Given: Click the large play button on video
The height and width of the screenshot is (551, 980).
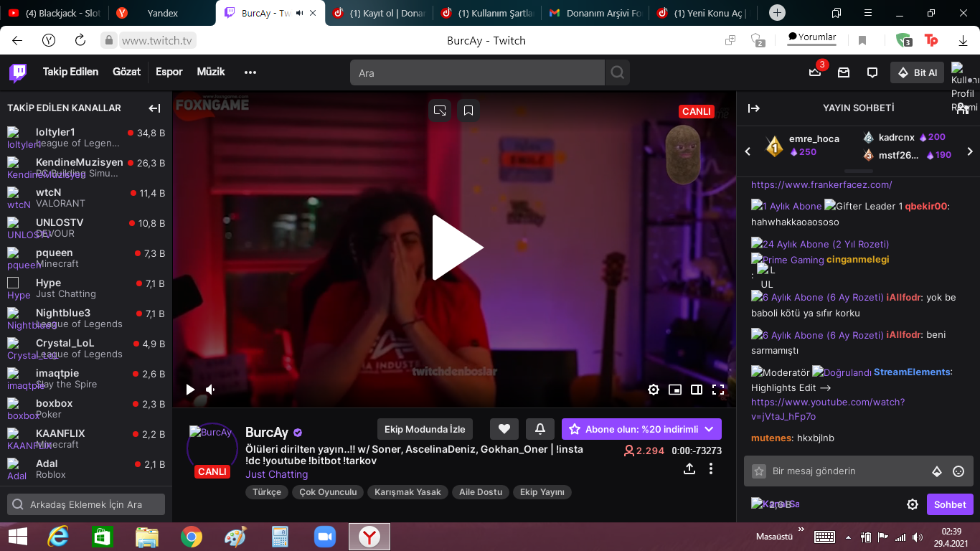Looking at the screenshot, I should point(457,248).
